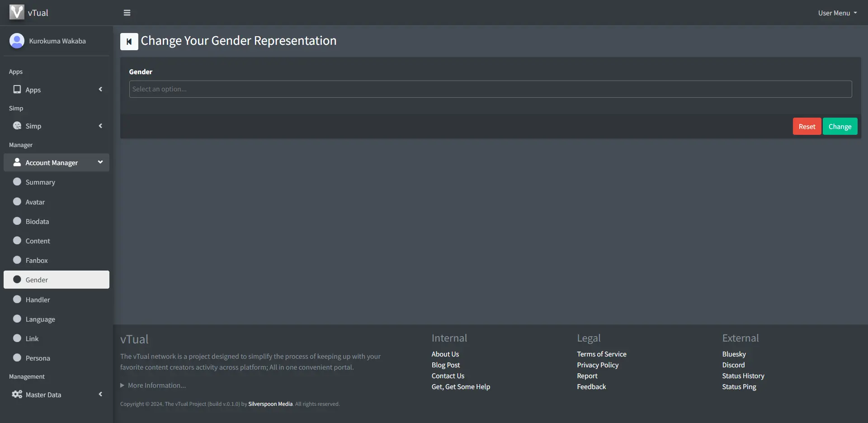Click the red Reset button

tap(807, 127)
